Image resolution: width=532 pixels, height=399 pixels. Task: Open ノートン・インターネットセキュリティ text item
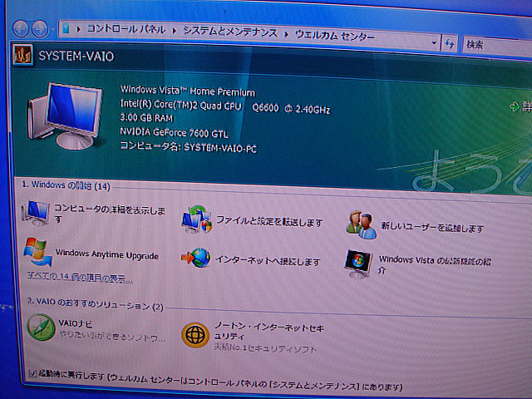coord(269,332)
